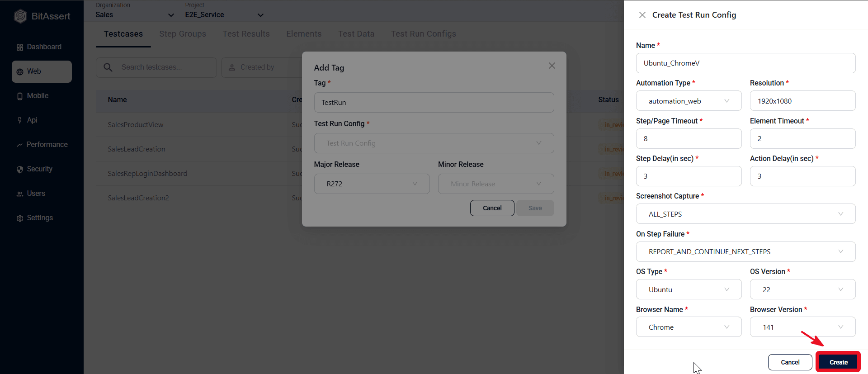Expand the Project E2E_Service dropdown
Image resolution: width=868 pixels, height=374 pixels.
(x=224, y=14)
